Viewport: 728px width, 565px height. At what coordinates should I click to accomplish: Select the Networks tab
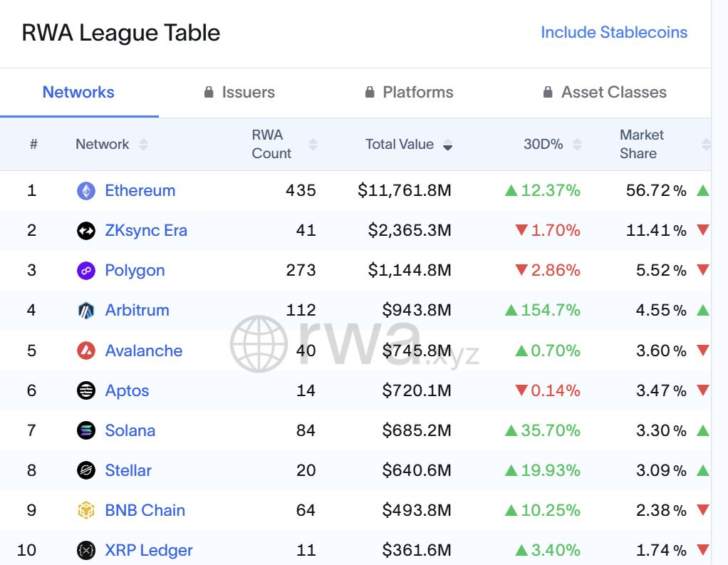78,92
